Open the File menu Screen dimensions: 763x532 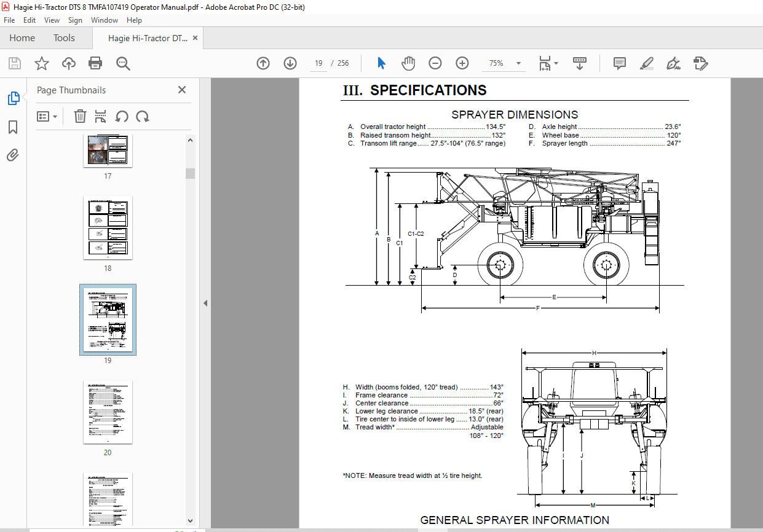point(9,20)
